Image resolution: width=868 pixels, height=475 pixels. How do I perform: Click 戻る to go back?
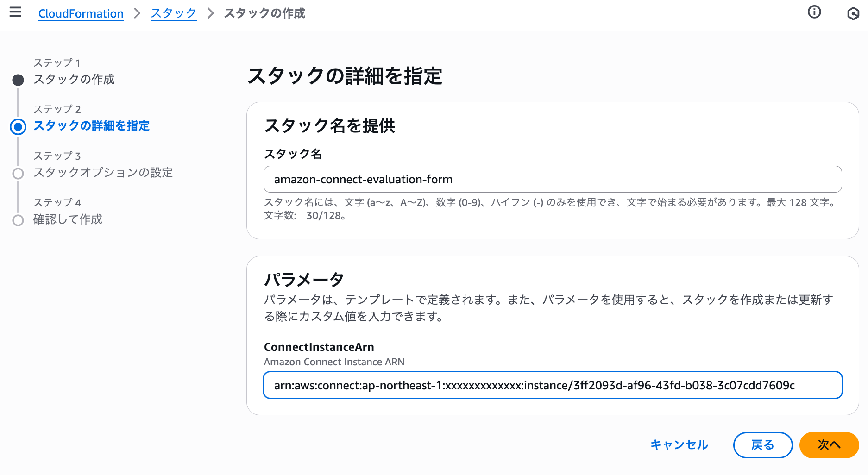763,445
